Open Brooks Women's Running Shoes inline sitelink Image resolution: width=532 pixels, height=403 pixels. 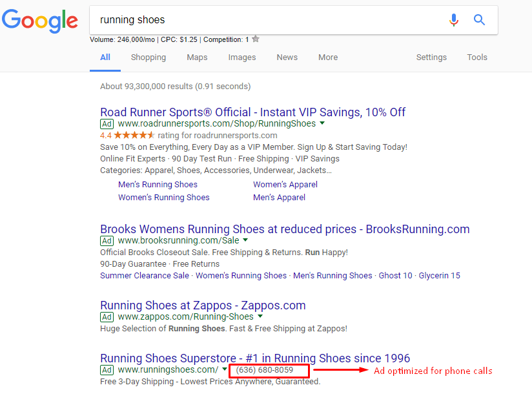click(x=241, y=275)
